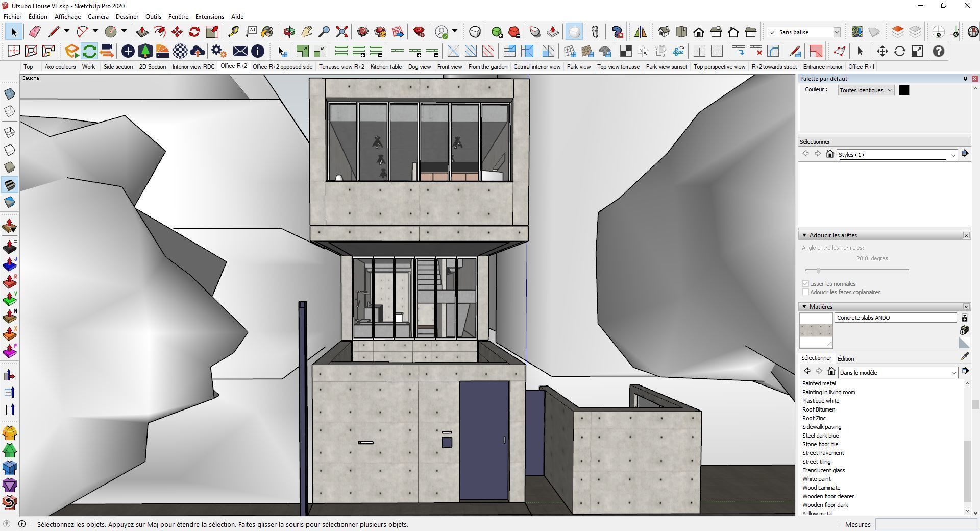The width and height of the screenshot is (980, 531).
Task: Click the black color swatch
Action: [x=904, y=90]
